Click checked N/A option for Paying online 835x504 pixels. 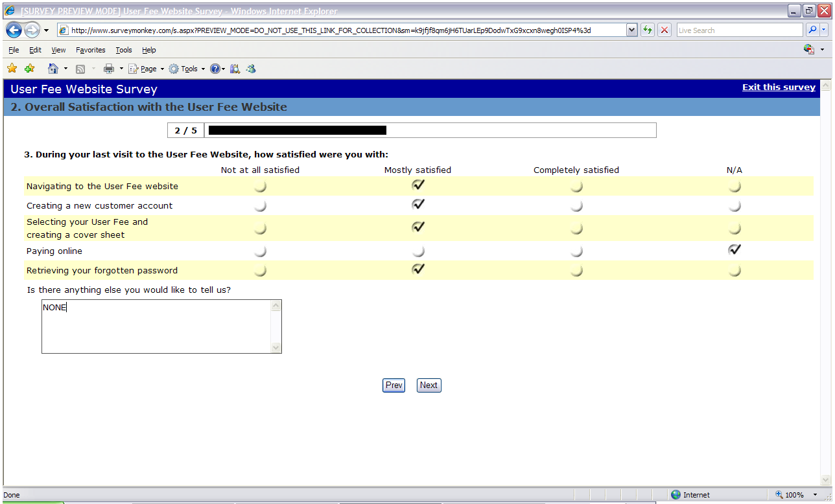pyautogui.click(x=735, y=250)
